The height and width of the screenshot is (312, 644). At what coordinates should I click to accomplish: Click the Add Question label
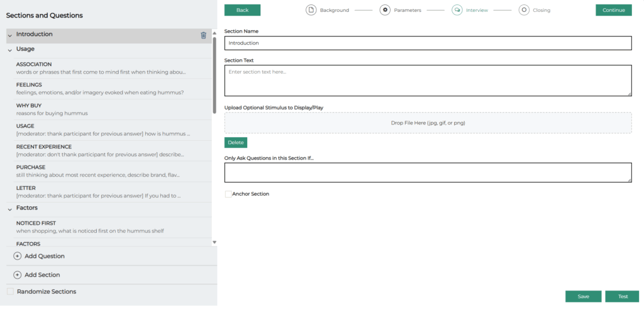(45, 256)
